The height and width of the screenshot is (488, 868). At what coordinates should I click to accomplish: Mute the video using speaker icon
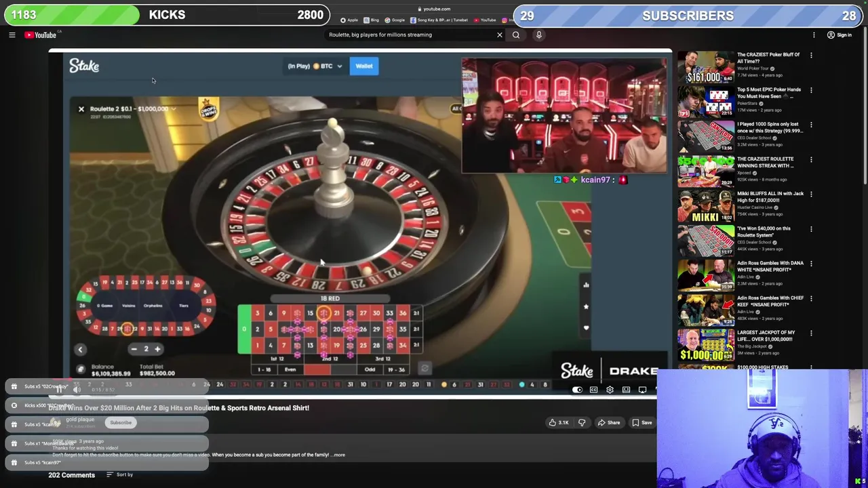click(x=77, y=390)
